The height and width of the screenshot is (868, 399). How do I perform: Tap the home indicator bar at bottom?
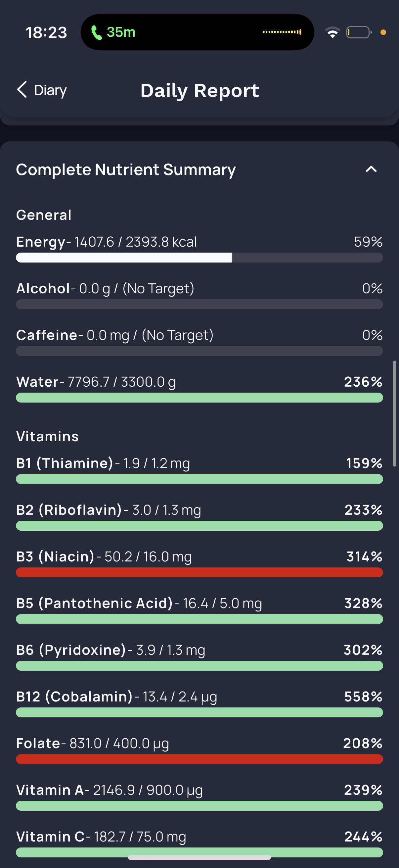coord(199,857)
